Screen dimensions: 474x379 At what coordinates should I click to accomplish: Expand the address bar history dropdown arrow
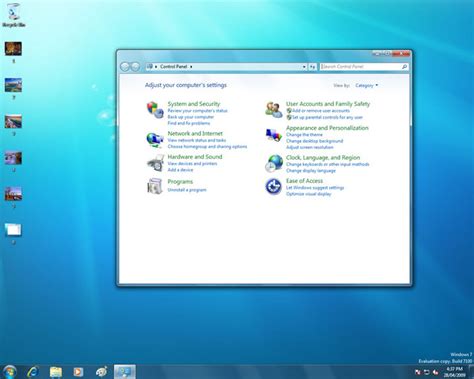click(304, 67)
